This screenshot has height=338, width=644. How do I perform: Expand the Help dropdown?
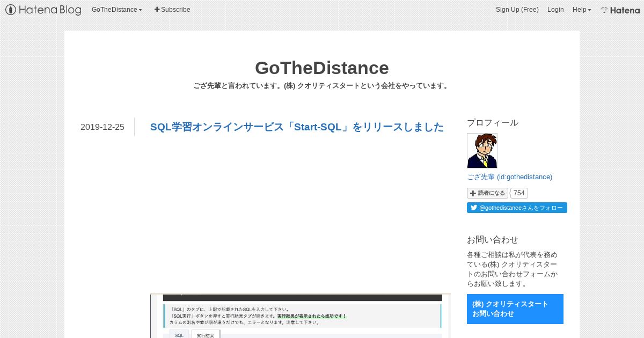tap(582, 10)
